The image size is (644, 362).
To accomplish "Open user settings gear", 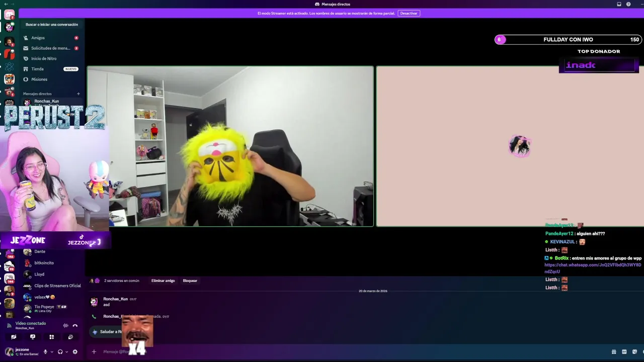I will click(75, 352).
